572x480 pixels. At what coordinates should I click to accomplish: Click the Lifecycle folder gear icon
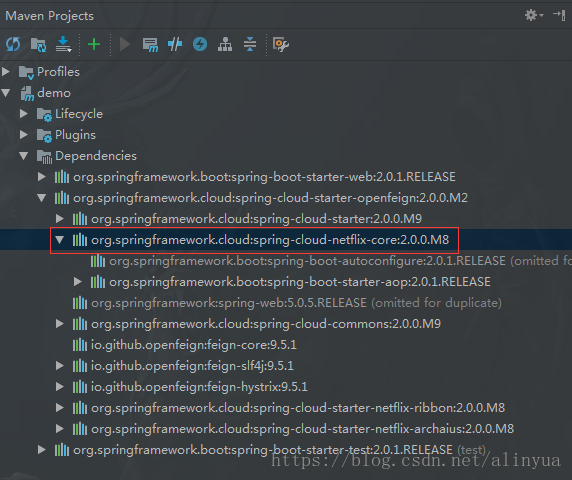tap(44, 115)
